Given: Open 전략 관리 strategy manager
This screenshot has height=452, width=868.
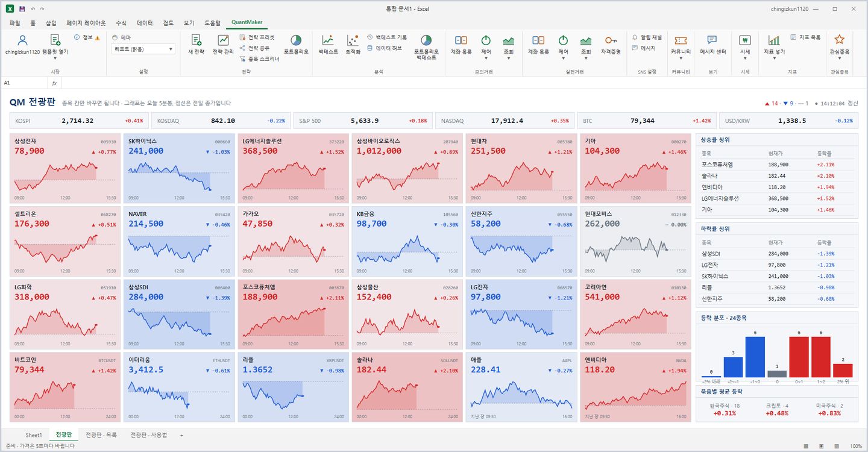Looking at the screenshot, I should 223,45.
